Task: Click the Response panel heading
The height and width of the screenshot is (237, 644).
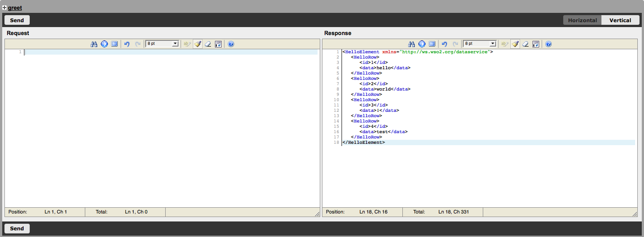Action: (338, 33)
